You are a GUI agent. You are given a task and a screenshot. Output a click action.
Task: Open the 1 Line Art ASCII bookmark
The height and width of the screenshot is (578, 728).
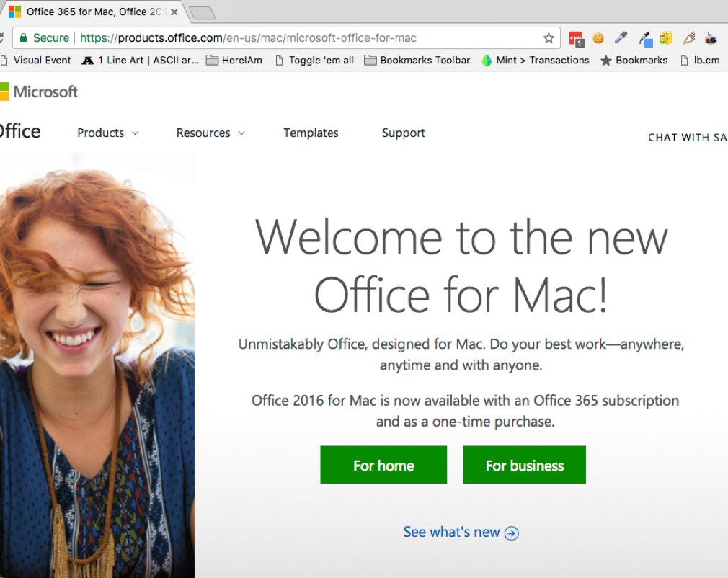tap(141, 61)
